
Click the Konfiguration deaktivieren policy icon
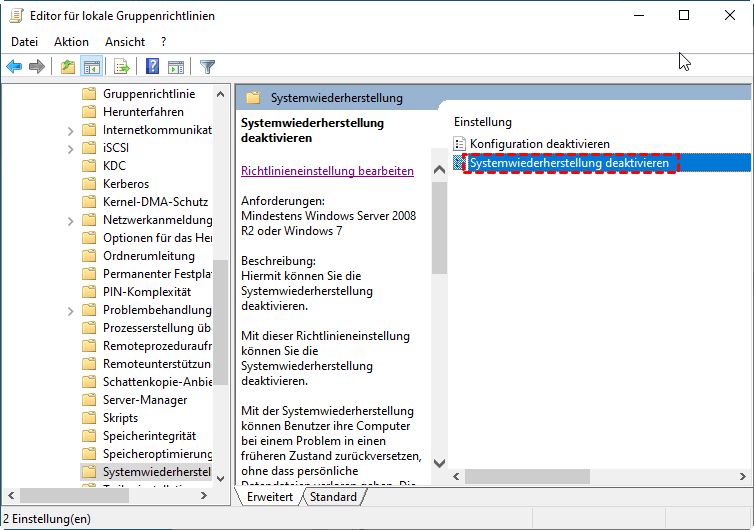(x=459, y=143)
